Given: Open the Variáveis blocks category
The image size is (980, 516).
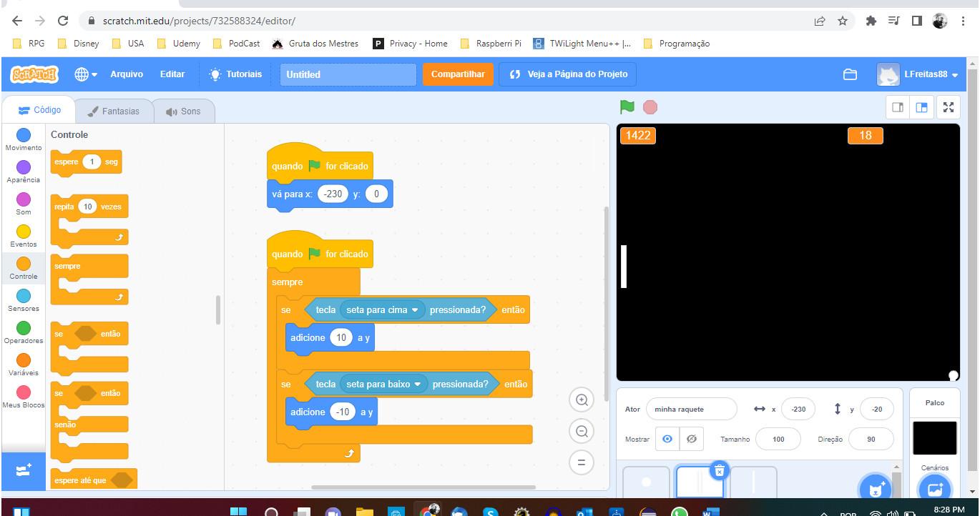Looking at the screenshot, I should 24,364.
